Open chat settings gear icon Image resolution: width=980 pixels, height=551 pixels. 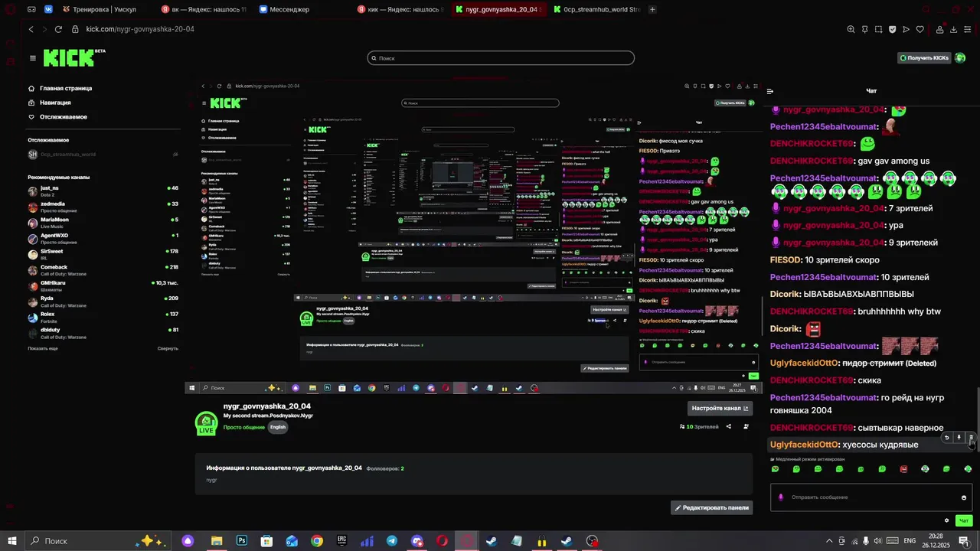pyautogui.click(x=947, y=520)
